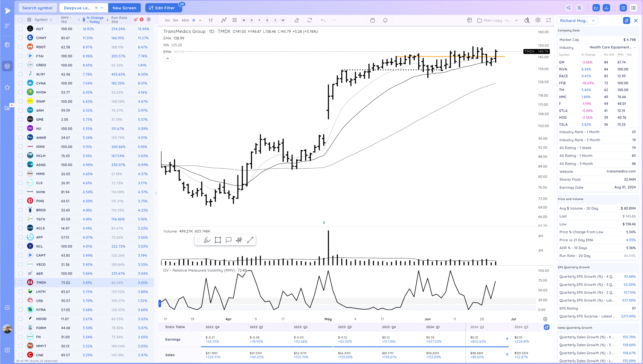The image size is (643, 364).
Task: Select the W weekly interval button
Action: [244, 20]
